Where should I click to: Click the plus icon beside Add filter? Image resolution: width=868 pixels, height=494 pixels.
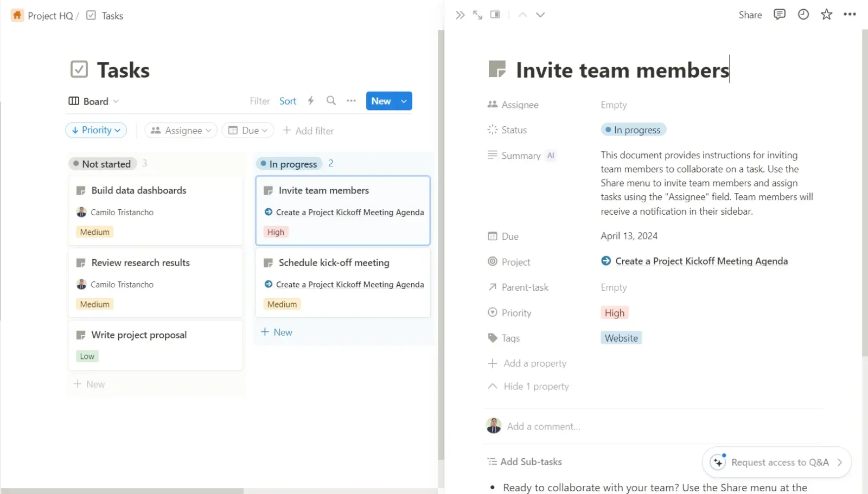click(287, 130)
